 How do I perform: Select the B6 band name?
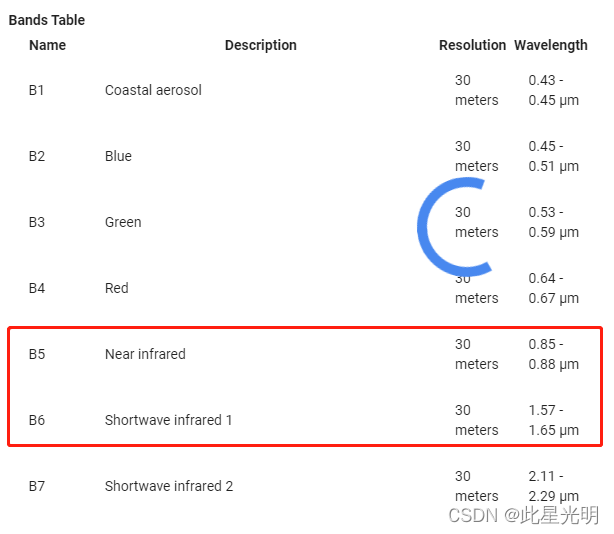click(37, 420)
